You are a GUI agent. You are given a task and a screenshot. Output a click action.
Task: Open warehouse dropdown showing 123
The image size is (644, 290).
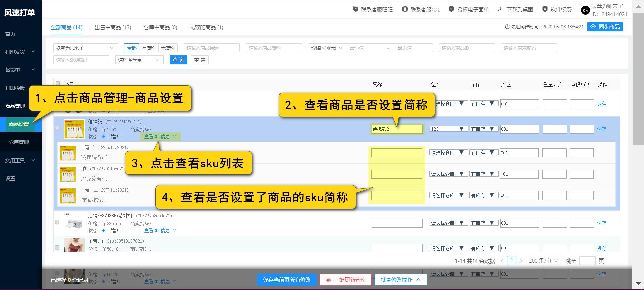tap(448, 129)
